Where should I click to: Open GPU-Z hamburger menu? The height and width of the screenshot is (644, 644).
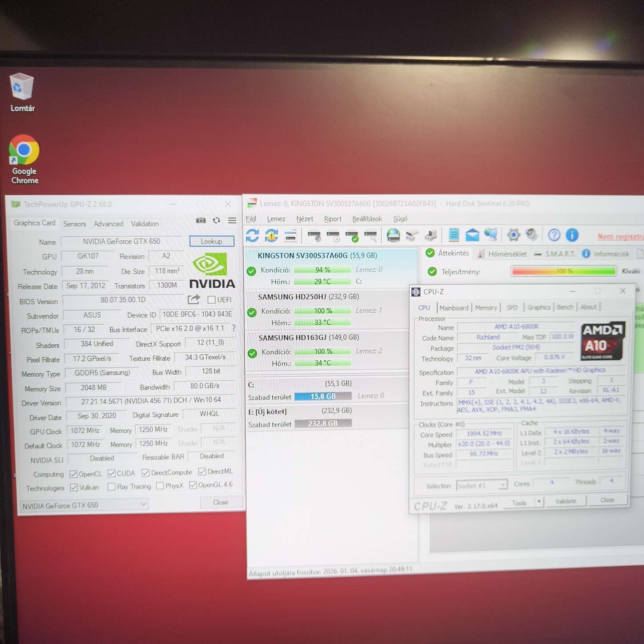[x=232, y=220]
